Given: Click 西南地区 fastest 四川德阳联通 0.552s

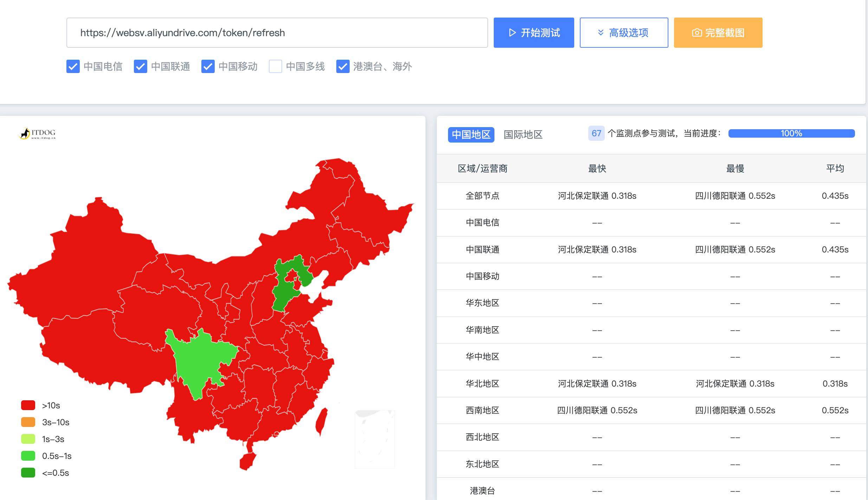Looking at the screenshot, I should (597, 410).
